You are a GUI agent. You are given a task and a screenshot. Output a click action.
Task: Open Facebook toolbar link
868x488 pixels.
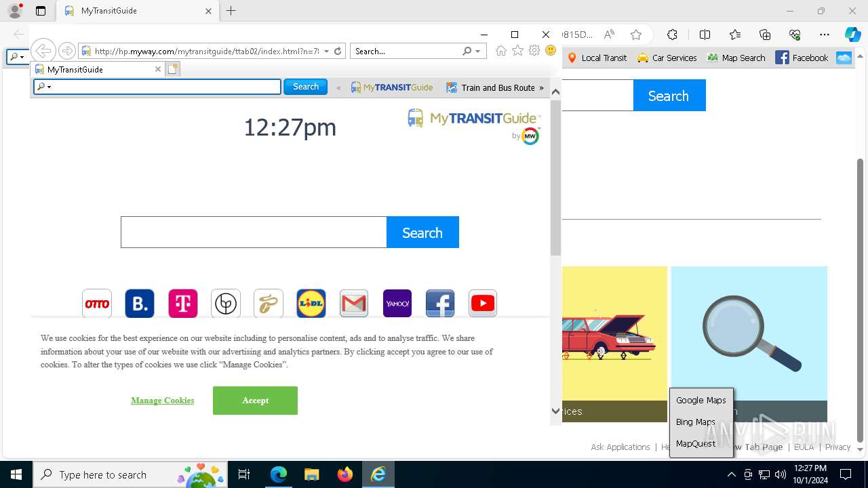coord(802,58)
